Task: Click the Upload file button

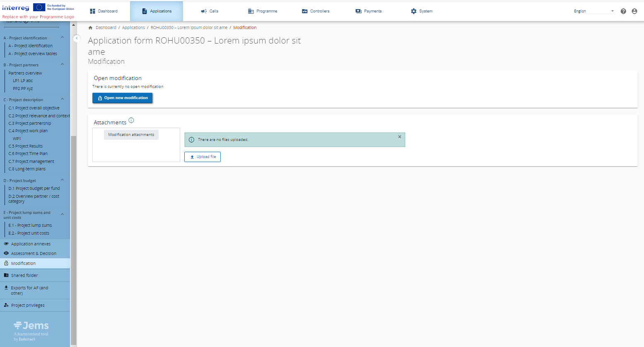Action: 203,157
